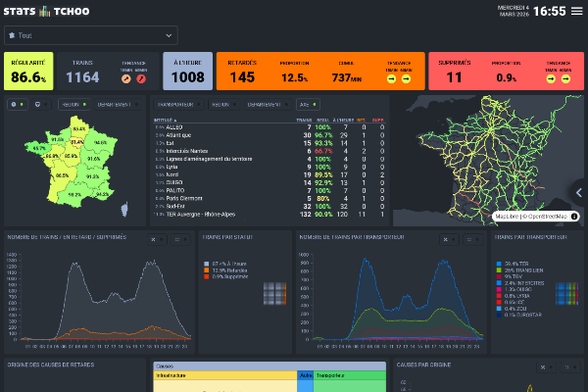Viewport: 588px width, 392px height.
Task: Click second yellow trend arrow in Retardés card
Action: 406,79
